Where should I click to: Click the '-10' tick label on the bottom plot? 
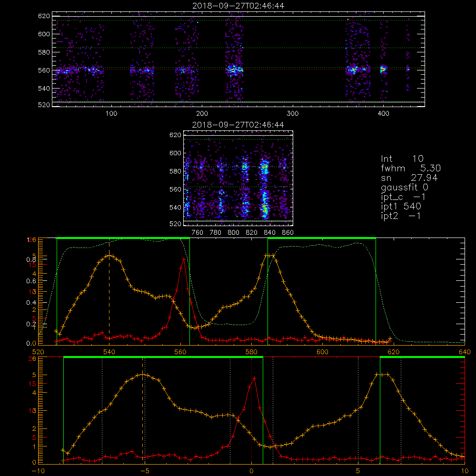[38, 471]
